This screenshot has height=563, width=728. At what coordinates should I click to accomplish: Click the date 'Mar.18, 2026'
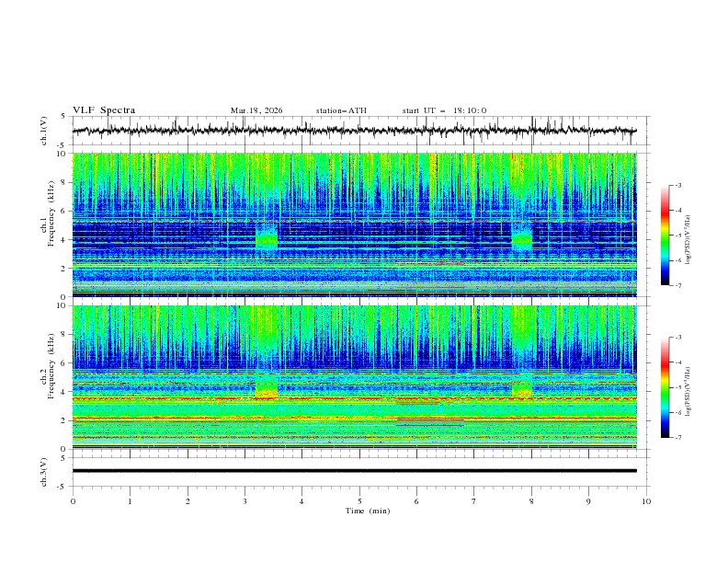(x=256, y=110)
